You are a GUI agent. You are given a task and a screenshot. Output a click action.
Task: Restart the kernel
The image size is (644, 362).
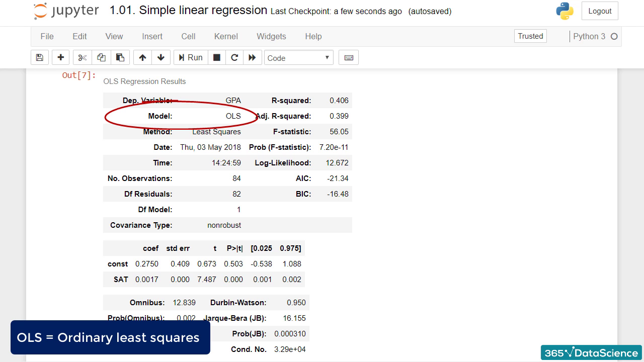pos(234,57)
